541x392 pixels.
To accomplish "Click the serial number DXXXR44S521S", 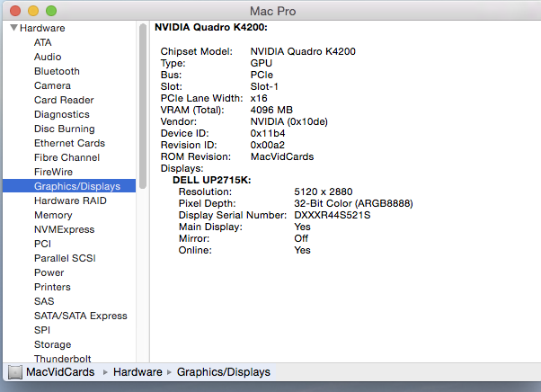I will pyautogui.click(x=333, y=215).
